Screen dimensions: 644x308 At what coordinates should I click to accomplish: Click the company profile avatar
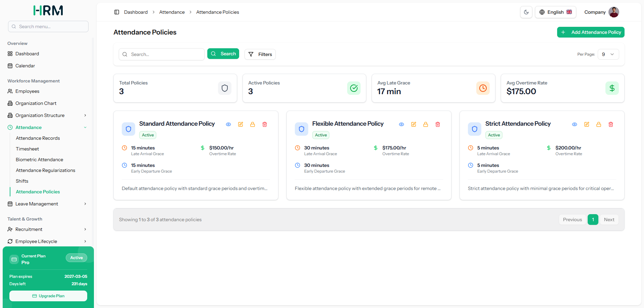coord(614,12)
